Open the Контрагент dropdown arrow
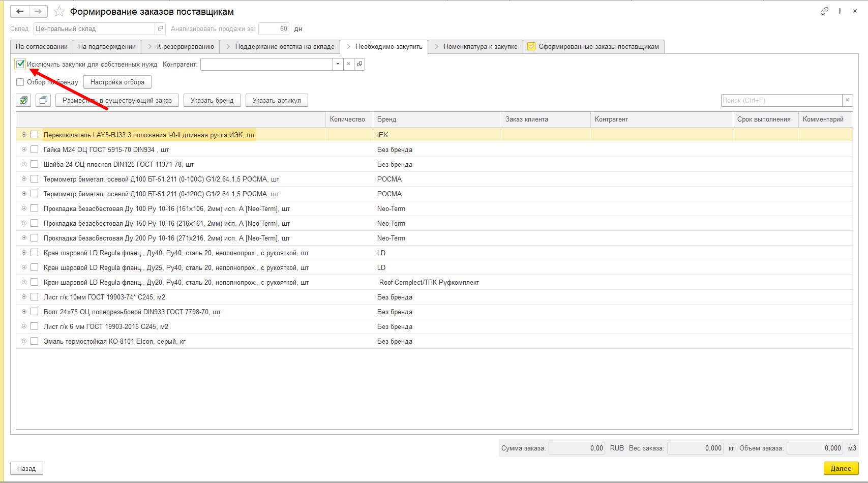Image resolution: width=868 pixels, height=483 pixels. pos(338,64)
